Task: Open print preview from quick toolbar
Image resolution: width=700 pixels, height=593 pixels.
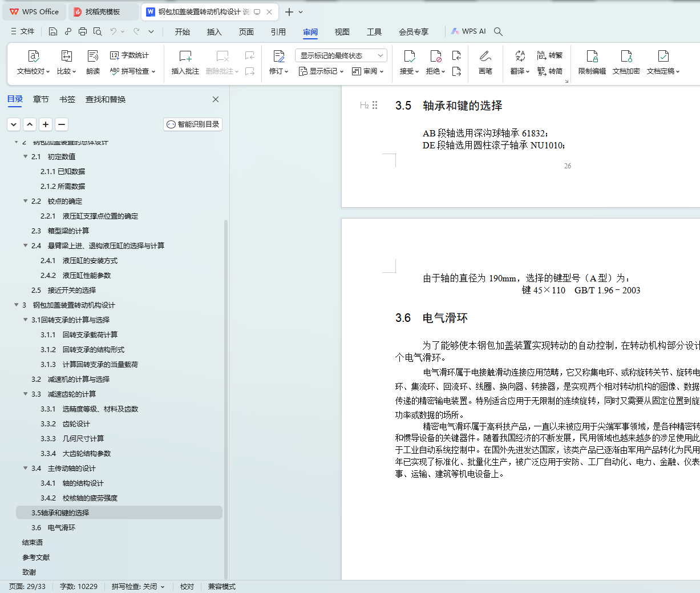Action: tap(98, 31)
